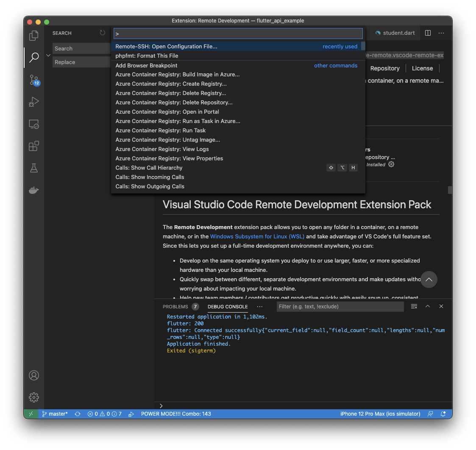
Task: Maximize the panel with chevron up
Action: click(427, 306)
